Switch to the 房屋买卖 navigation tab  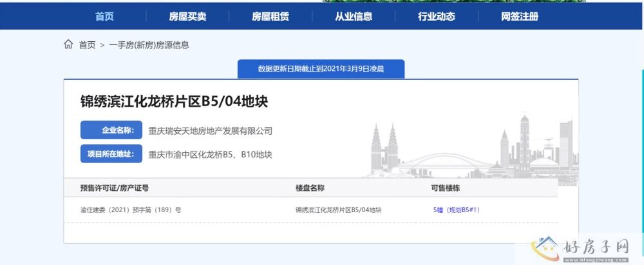pos(187,17)
